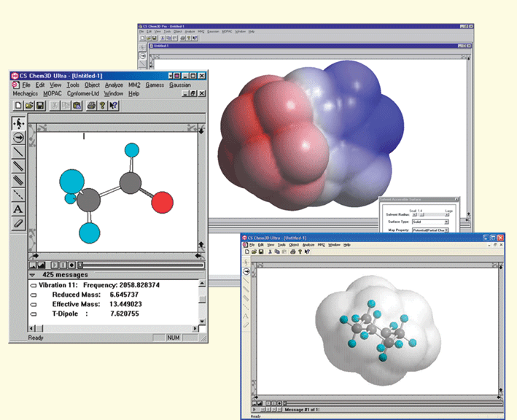Viewport: 517px width, 420px height.
Task: Toggle the Vibration 11 frequency row marker
Action: click(34, 286)
